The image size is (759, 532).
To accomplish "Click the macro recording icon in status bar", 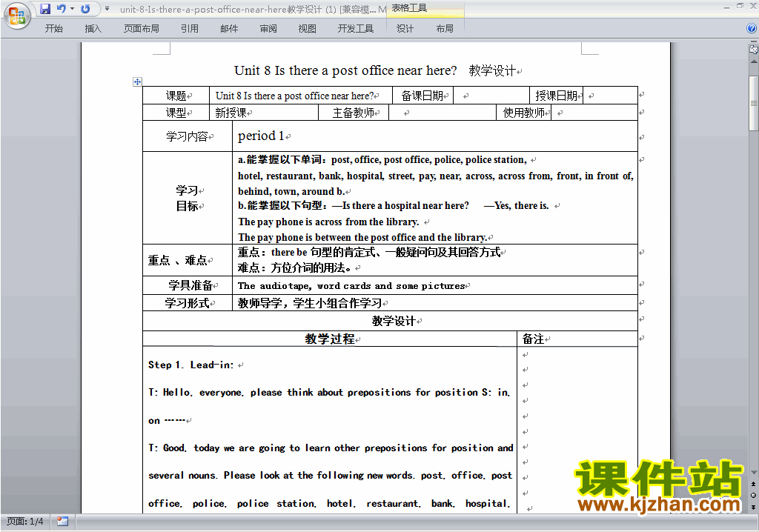I will (x=62, y=522).
